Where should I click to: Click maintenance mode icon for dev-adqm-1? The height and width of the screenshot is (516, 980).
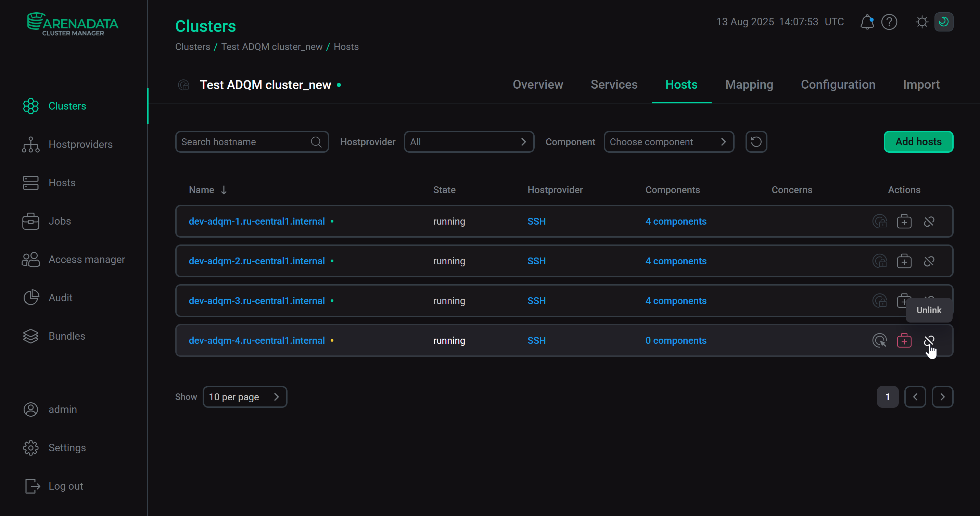(x=904, y=222)
